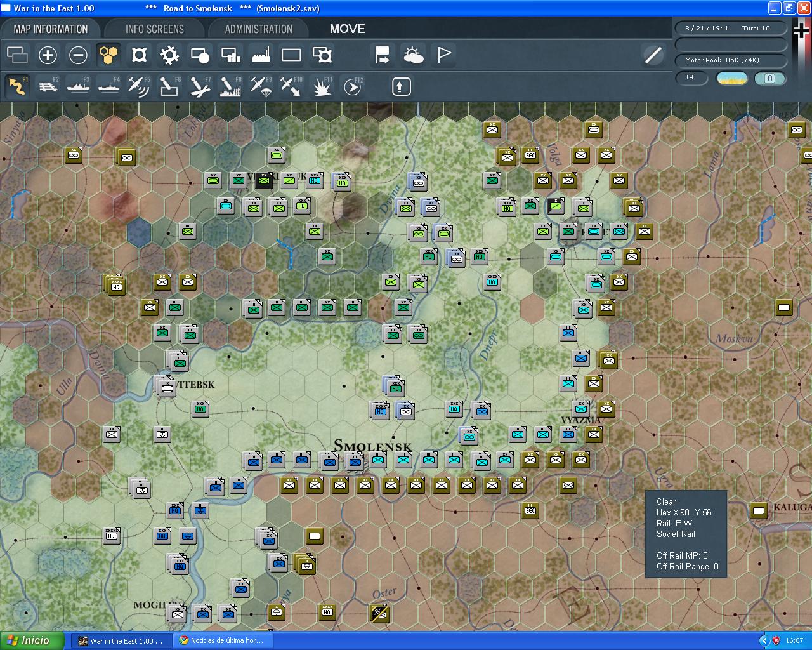
Task: Select the F8 bomb city mode
Action: (x=230, y=86)
